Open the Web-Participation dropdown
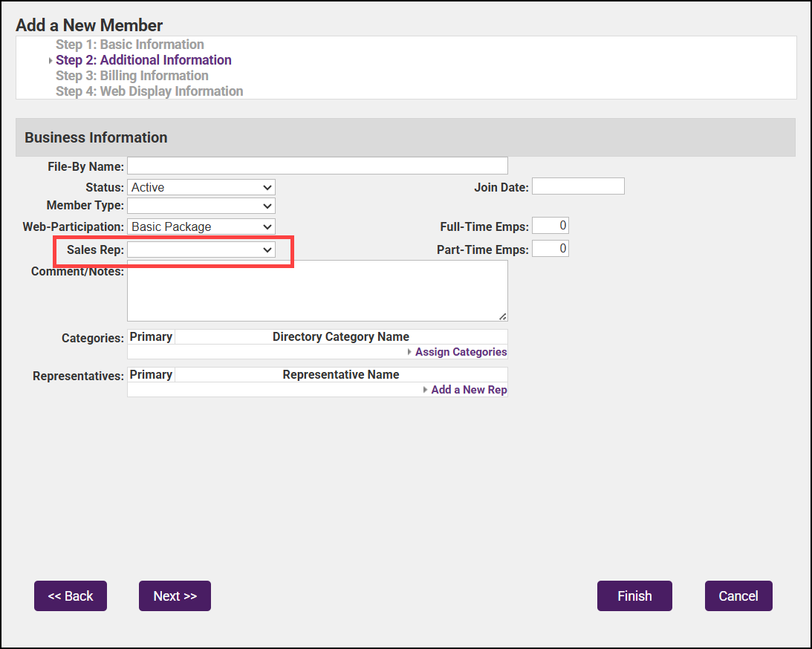This screenshot has height=649, width=812. (201, 226)
